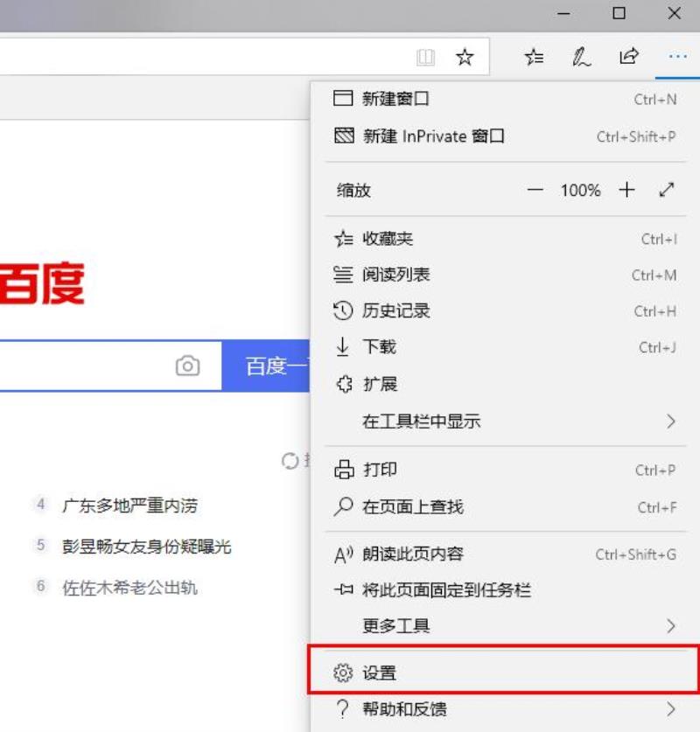Click the pin to taskbar icon
This screenshot has width=700, height=732.
coord(344,589)
